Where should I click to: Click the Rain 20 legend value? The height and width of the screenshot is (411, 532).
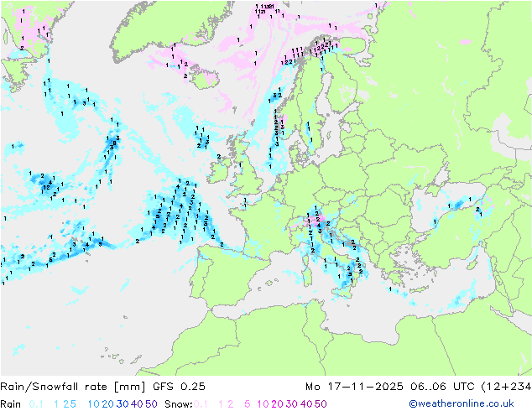[107, 404]
